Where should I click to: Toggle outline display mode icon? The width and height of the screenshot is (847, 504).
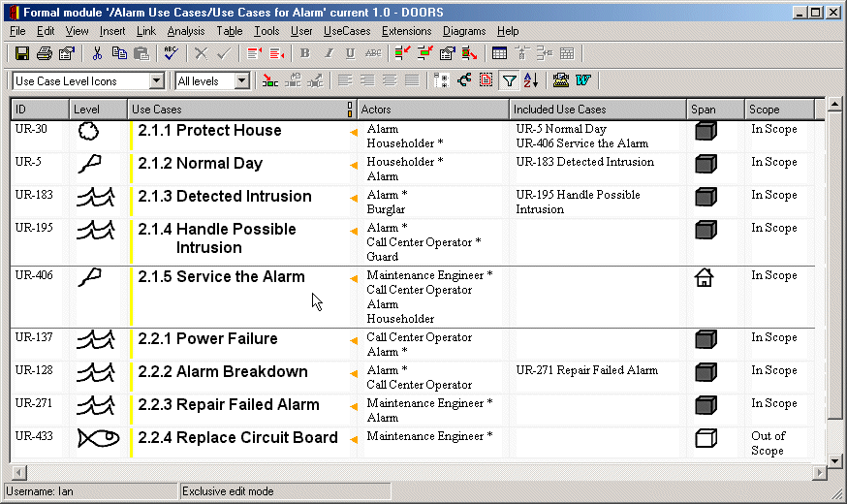point(441,81)
